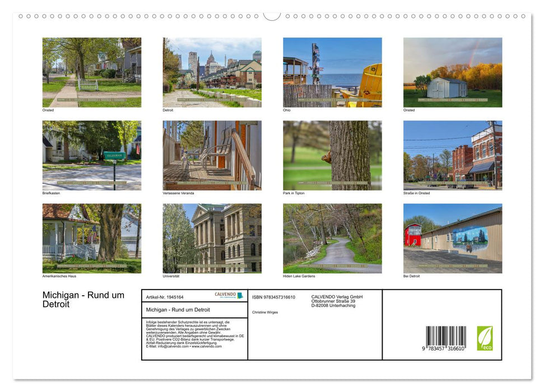Image resolution: width=544 pixels, height=392 pixels.
Task: Select the Briefkasten mailbox image
Action: (x=91, y=155)
